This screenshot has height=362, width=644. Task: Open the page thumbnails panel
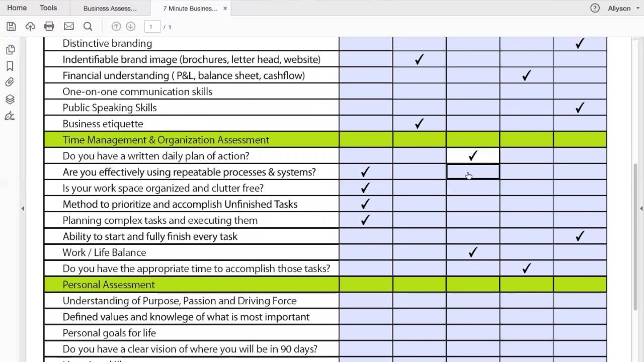(10, 50)
